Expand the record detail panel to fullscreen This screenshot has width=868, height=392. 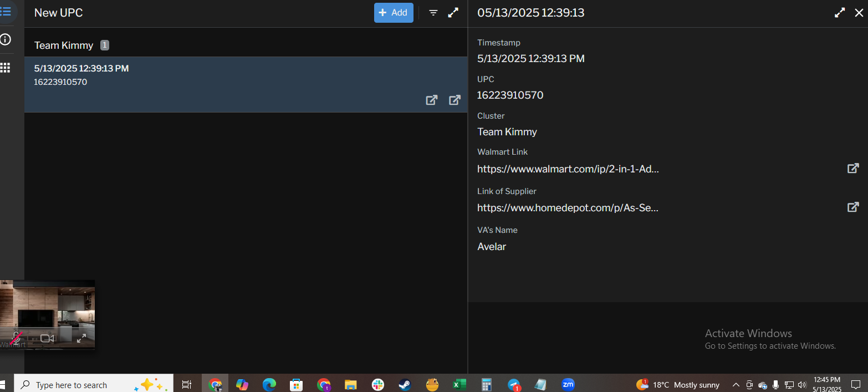pos(840,13)
